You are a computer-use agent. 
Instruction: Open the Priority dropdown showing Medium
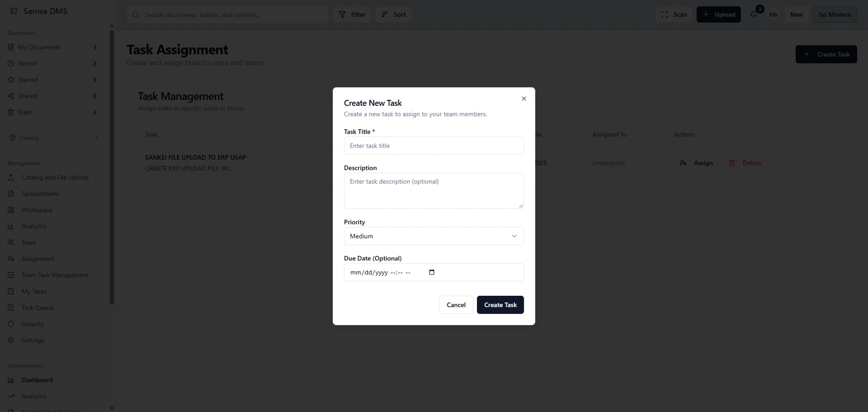(x=434, y=236)
